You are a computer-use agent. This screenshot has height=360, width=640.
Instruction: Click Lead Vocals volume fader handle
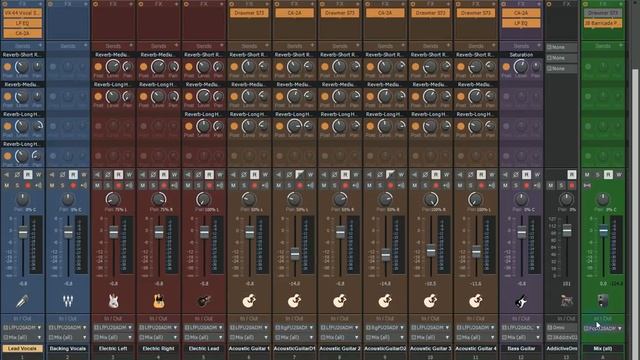click(23, 232)
